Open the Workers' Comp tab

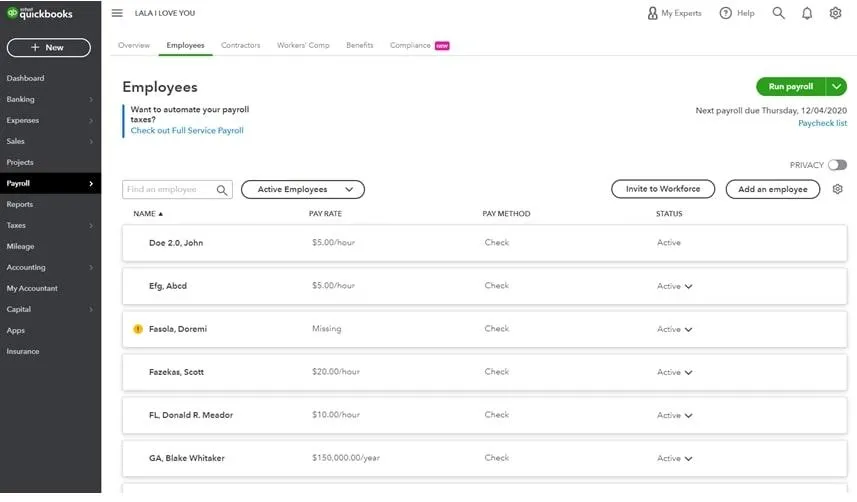(x=303, y=45)
